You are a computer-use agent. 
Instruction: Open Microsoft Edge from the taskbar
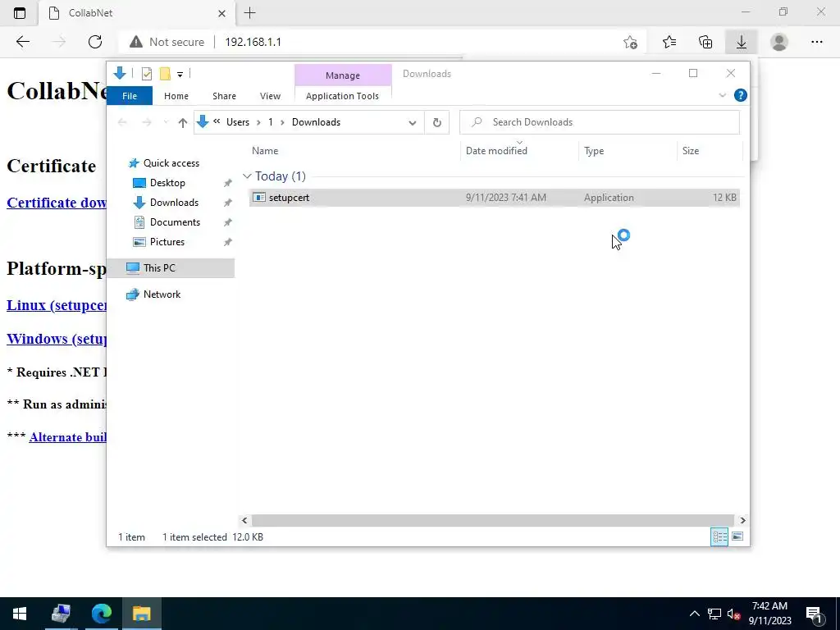point(101,614)
